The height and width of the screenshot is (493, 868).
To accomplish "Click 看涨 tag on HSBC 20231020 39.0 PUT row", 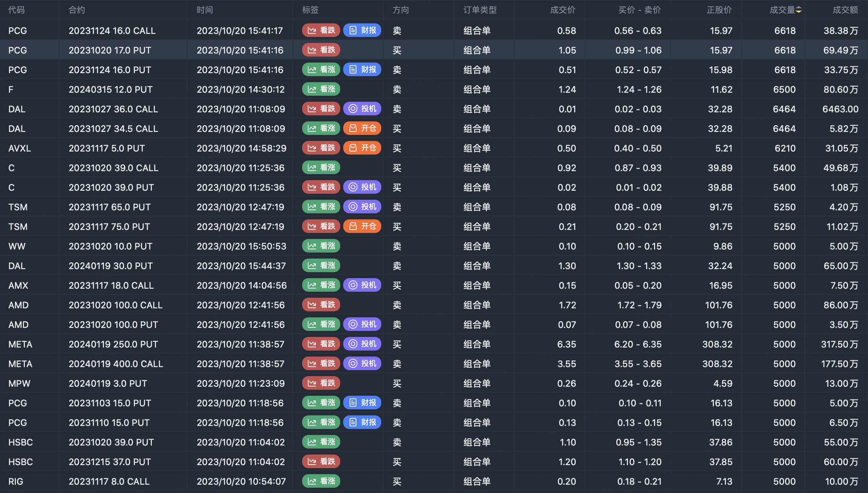I will [x=321, y=442].
